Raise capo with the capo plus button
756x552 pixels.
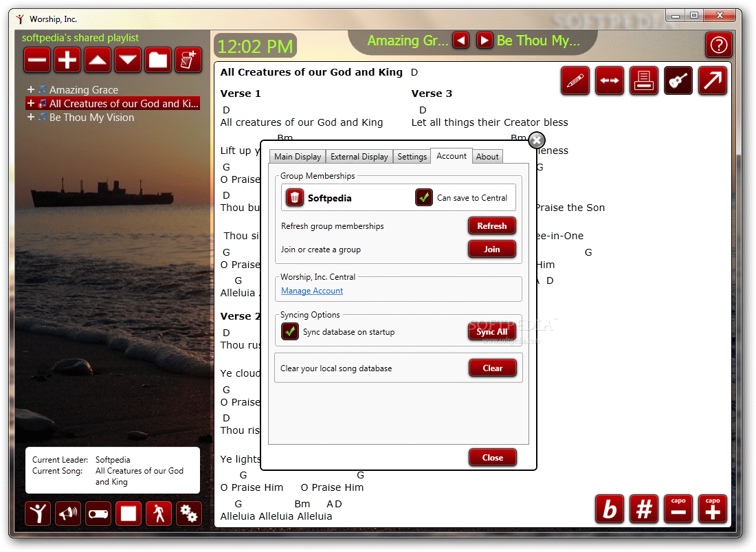point(713,509)
